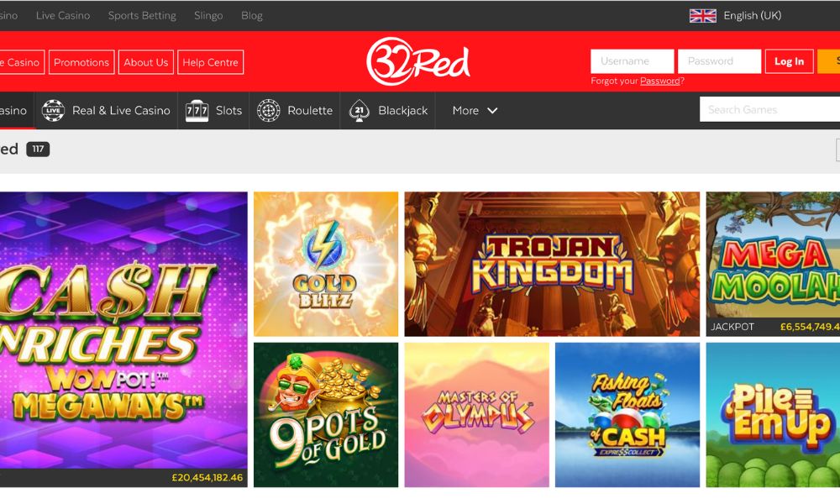The height and width of the screenshot is (504, 840).
Task: Click the roulette wheel icon
Action: coord(269,110)
